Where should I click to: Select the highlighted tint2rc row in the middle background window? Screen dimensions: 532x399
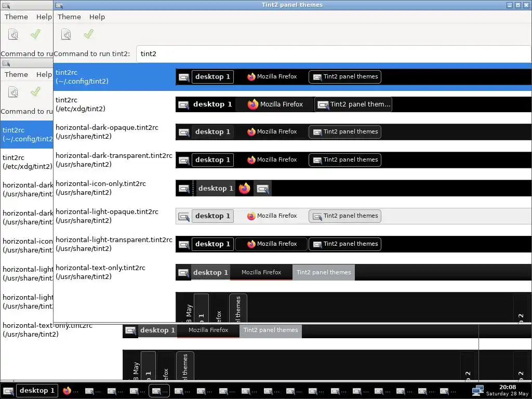(x=27, y=135)
